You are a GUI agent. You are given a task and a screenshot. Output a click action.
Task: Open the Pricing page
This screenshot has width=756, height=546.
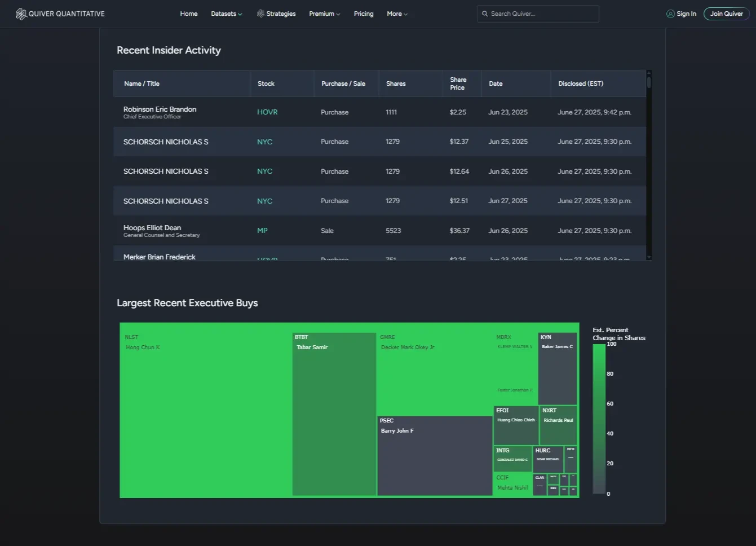364,14
